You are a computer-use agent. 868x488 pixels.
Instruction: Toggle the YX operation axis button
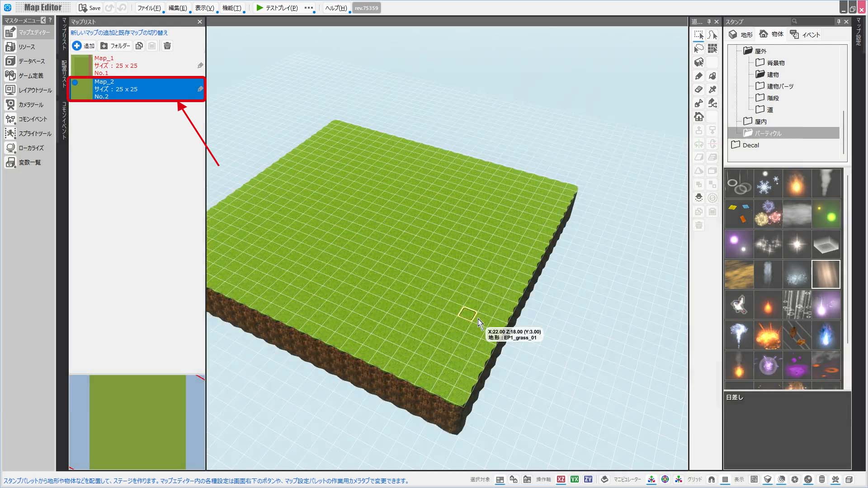575,479
